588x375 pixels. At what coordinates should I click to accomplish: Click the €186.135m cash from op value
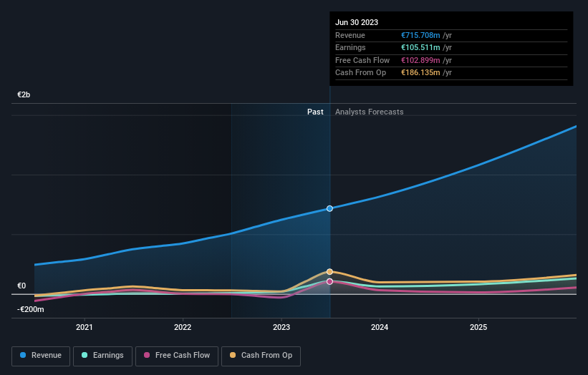420,73
